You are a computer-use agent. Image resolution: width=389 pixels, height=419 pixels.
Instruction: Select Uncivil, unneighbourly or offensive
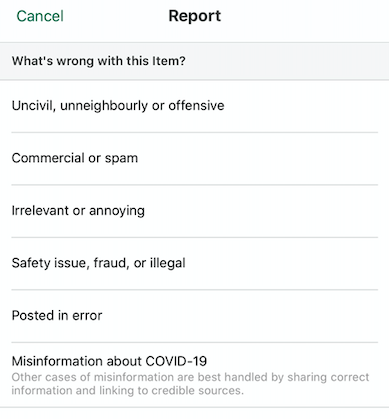point(194,106)
